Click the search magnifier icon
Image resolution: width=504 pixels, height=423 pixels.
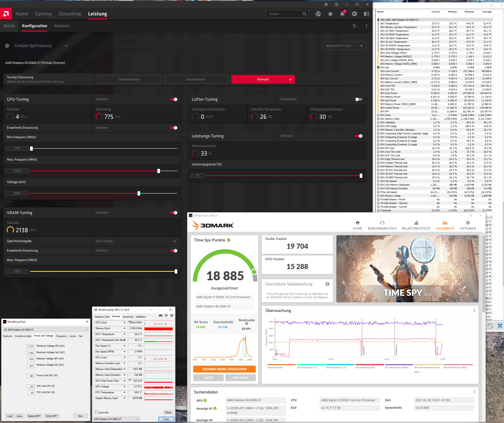coord(304,14)
